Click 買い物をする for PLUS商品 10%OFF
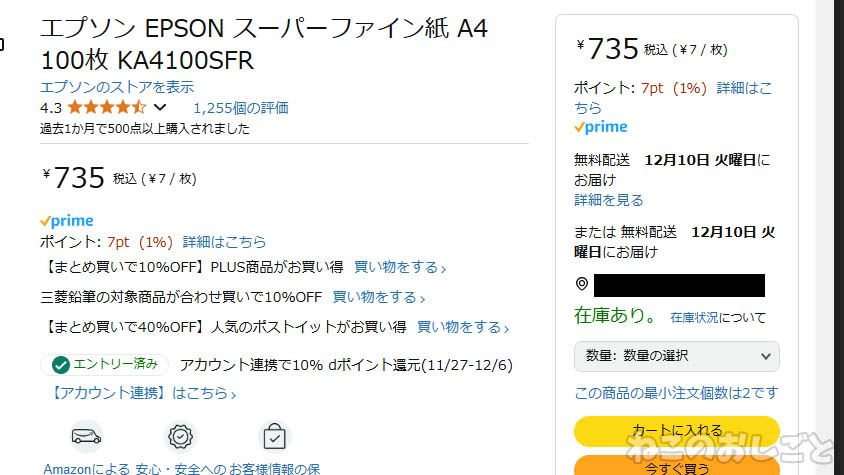 [x=400, y=267]
